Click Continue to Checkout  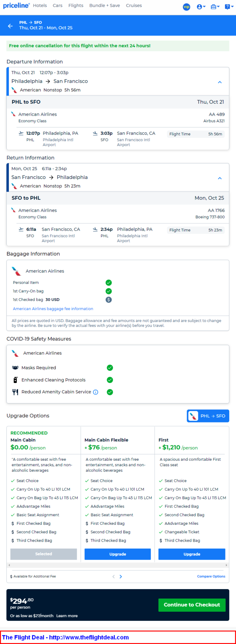point(192,605)
